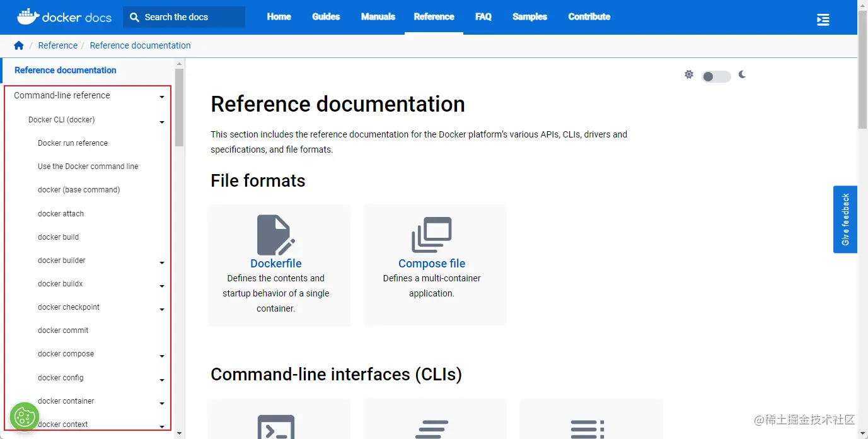Collapse the Command-line reference section

pyautogui.click(x=162, y=97)
